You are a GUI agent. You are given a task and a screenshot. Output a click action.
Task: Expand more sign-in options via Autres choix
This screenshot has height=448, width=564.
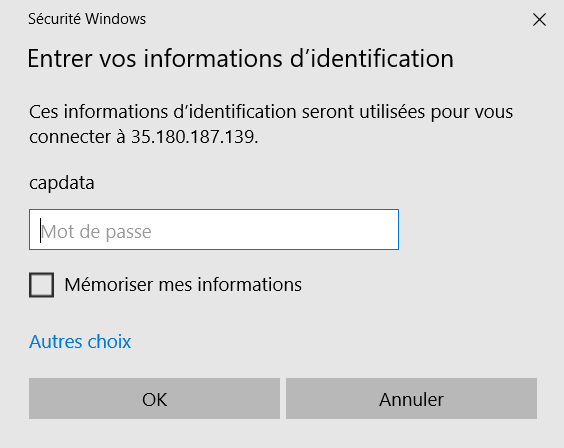80,342
